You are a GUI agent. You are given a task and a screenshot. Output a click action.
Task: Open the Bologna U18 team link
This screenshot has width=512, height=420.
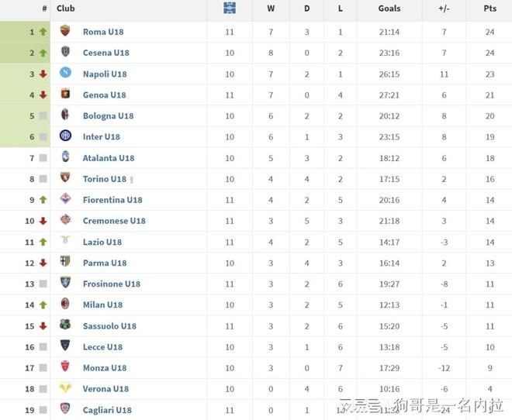[x=108, y=115]
